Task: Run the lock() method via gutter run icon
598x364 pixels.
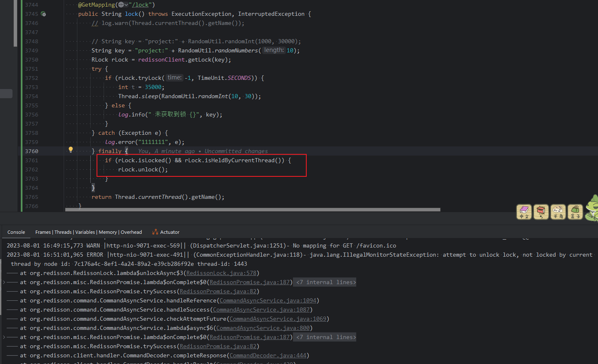Action: click(x=44, y=14)
